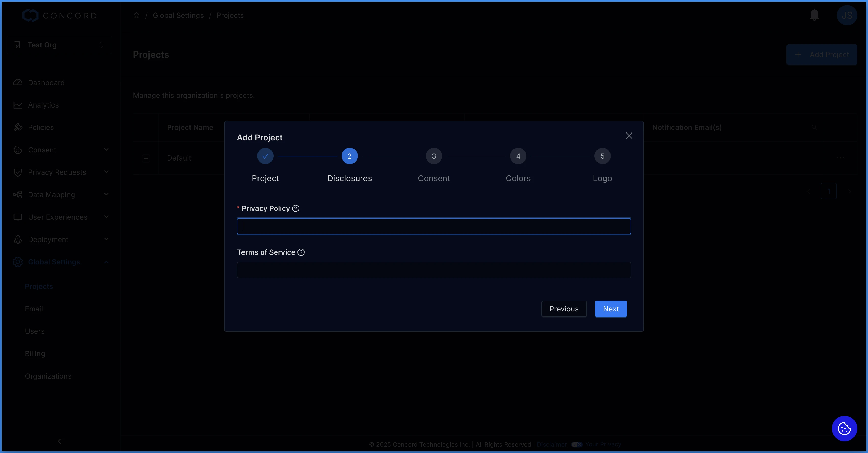The width and height of the screenshot is (868, 453).
Task: Collapse the sidebar with the arrow icon
Action: click(60, 441)
